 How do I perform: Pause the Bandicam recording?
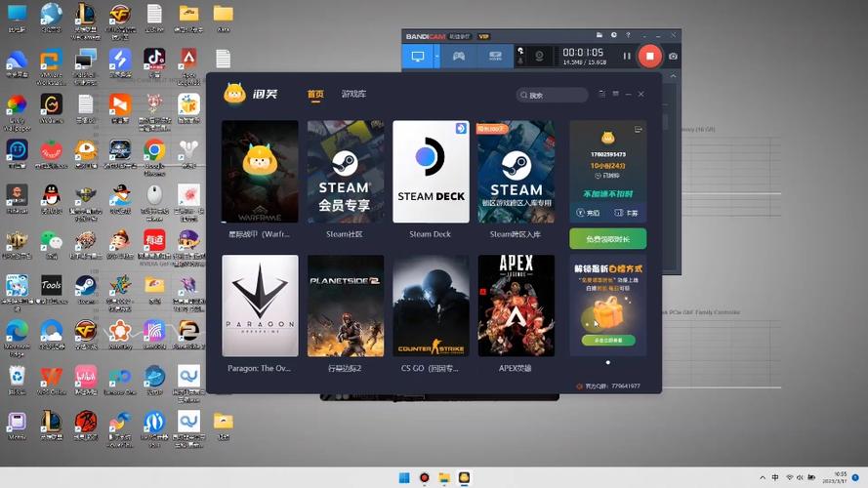(x=627, y=56)
